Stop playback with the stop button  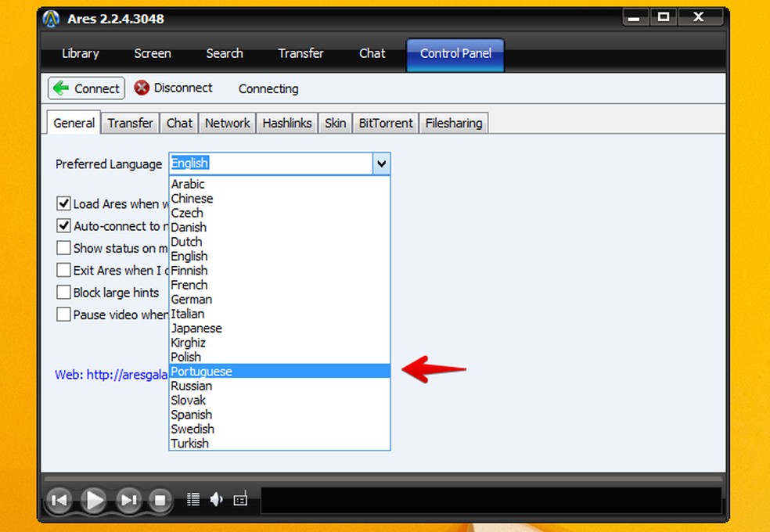(160, 500)
